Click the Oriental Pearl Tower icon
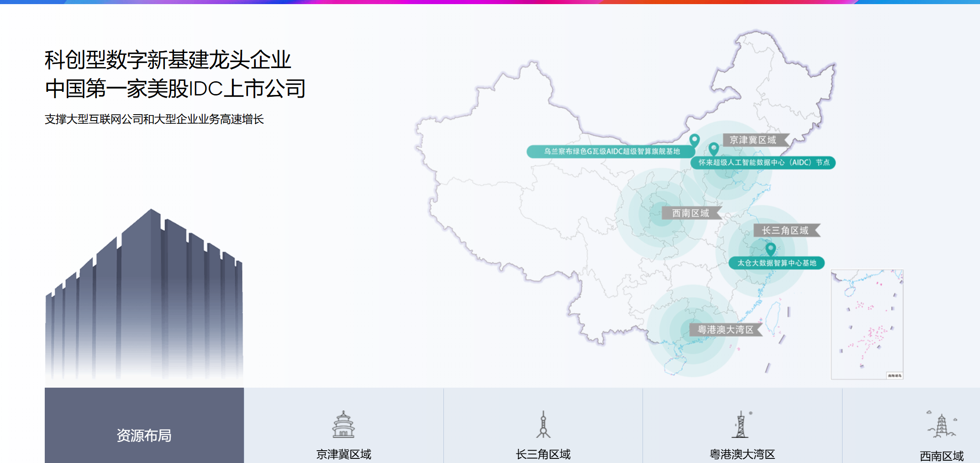Screen dimensions: 980x463 [543, 425]
